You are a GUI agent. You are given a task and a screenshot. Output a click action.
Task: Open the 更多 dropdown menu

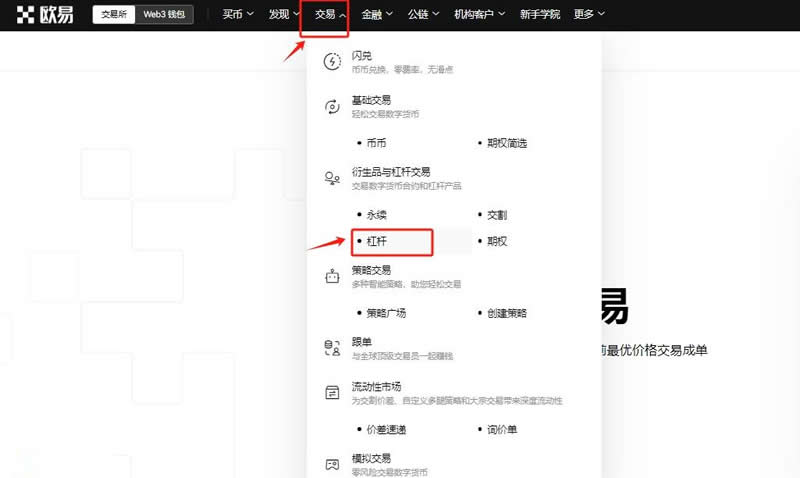coord(589,15)
